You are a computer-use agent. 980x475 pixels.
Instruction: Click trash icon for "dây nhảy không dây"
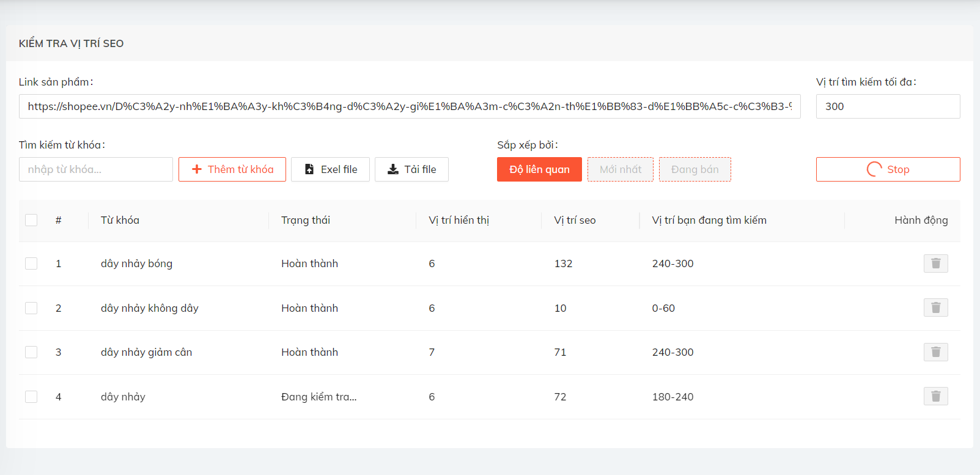click(x=935, y=307)
